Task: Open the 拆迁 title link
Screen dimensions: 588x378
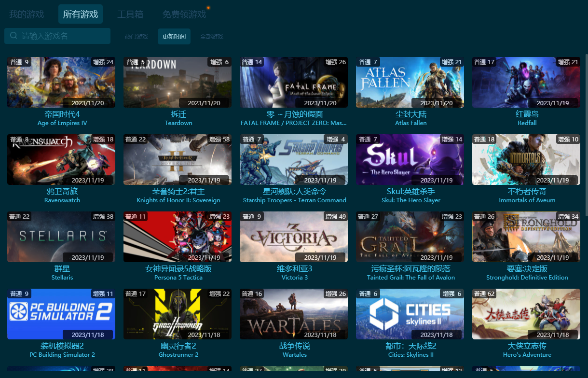Action: tap(178, 114)
